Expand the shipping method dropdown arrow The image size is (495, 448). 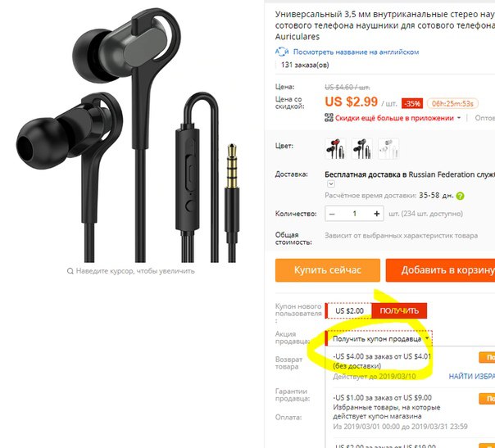(x=330, y=183)
